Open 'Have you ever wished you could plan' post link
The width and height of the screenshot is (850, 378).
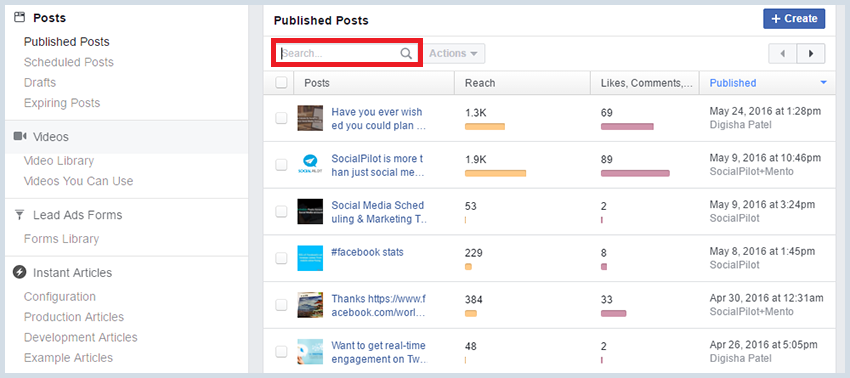[x=378, y=119]
